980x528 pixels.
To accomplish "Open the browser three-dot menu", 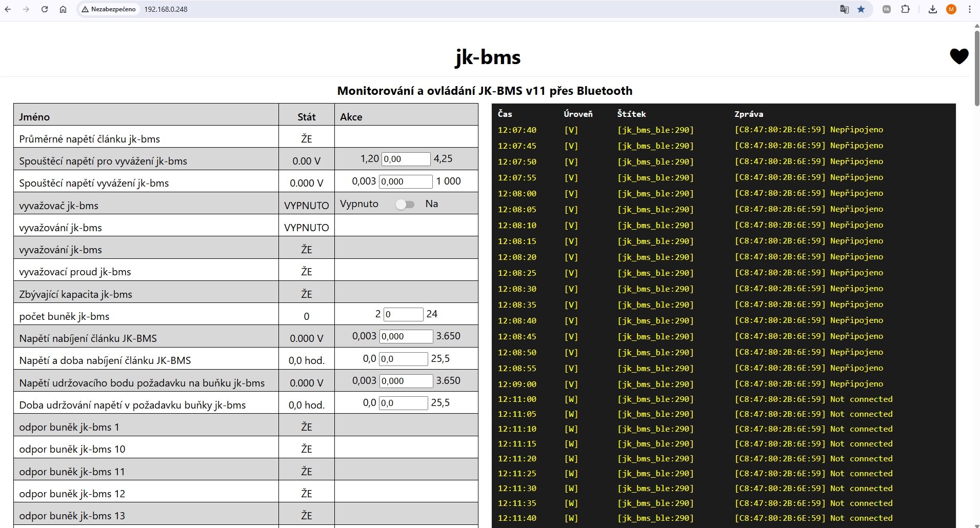I will (x=970, y=9).
